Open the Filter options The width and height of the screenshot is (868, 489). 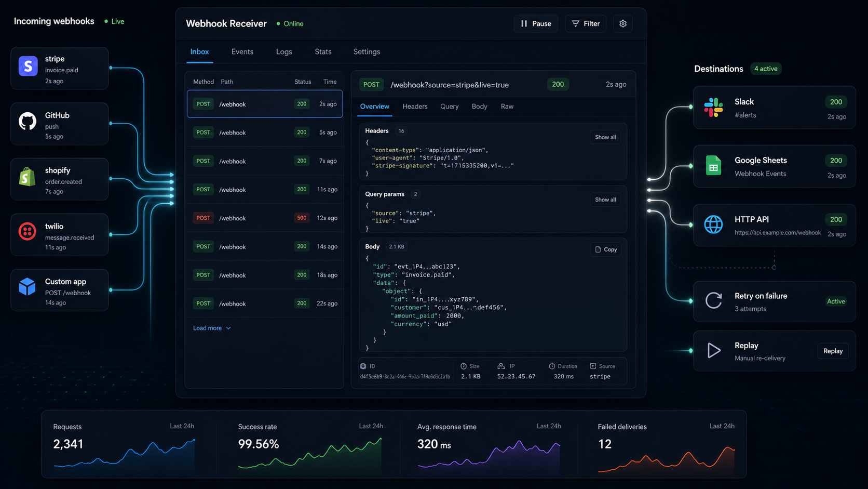586,23
